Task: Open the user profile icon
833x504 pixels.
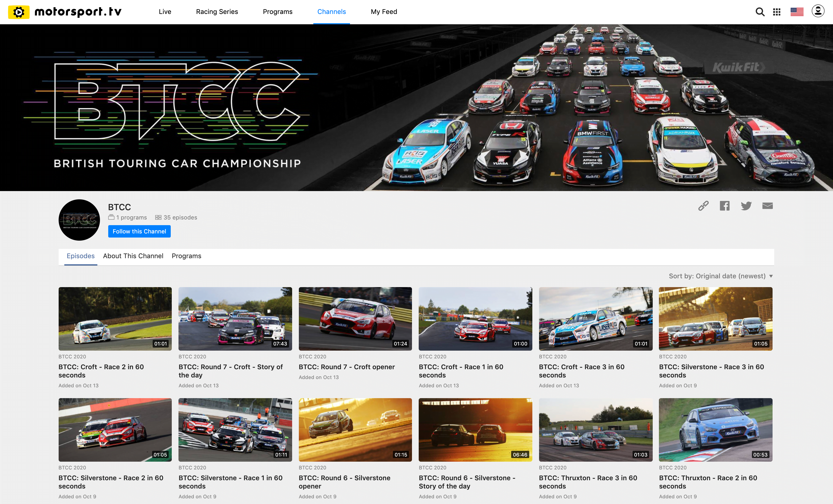Action: pos(818,11)
